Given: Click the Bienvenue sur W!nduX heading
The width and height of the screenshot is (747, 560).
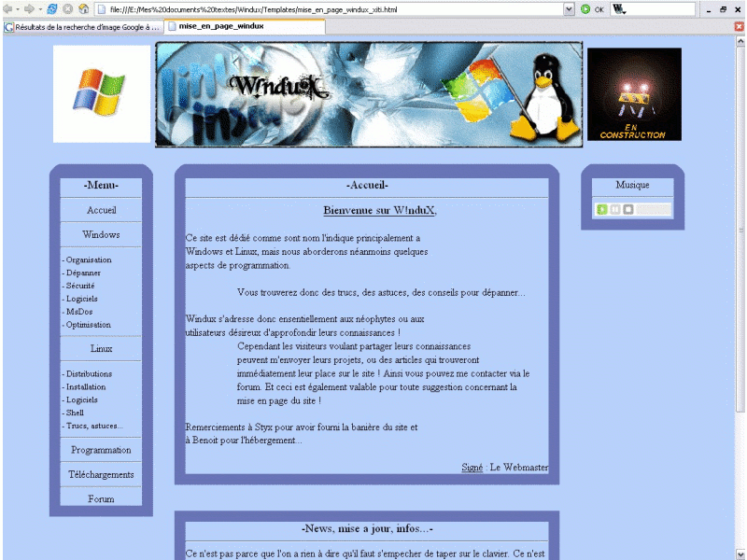Looking at the screenshot, I should click(380, 210).
